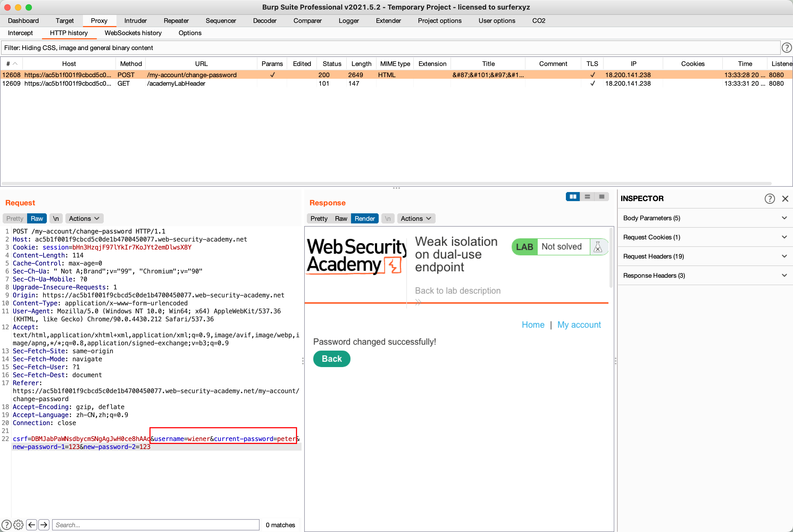The width and height of the screenshot is (793, 532).
Task: Switch response view to Raw
Action: click(341, 218)
